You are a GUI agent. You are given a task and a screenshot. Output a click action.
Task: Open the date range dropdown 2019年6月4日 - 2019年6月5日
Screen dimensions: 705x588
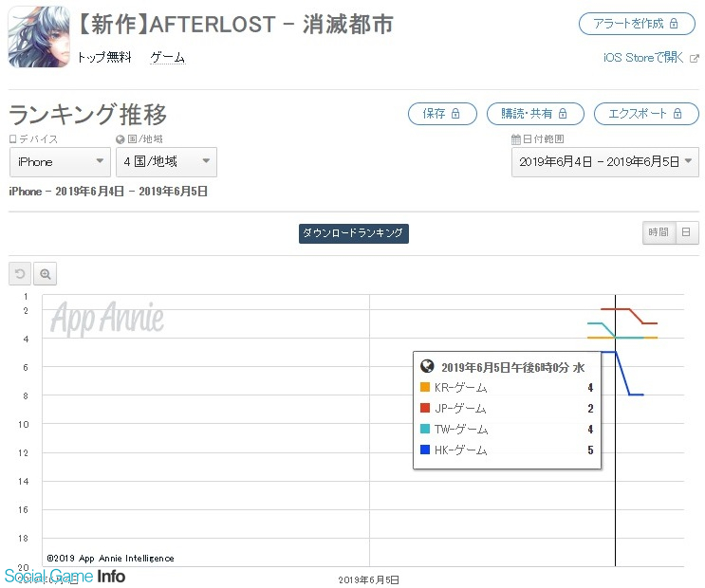pos(604,162)
